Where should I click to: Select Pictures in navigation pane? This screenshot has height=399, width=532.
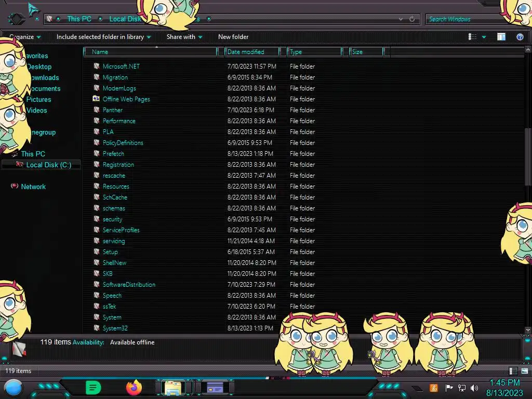pyautogui.click(x=38, y=99)
